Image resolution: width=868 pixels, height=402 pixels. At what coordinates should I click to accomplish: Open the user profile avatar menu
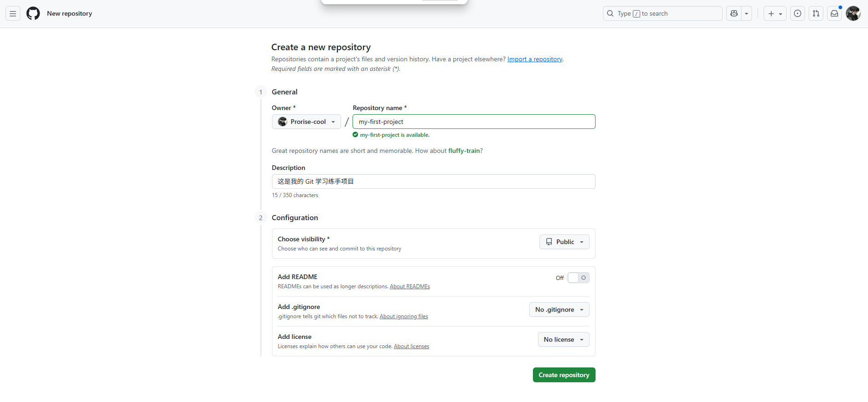coord(853,14)
